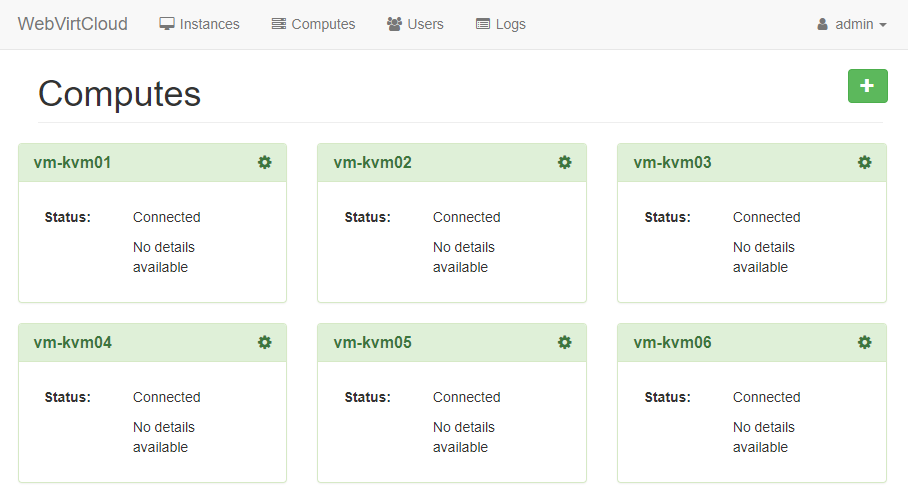Open settings gear for vm-kvm04

pos(264,342)
